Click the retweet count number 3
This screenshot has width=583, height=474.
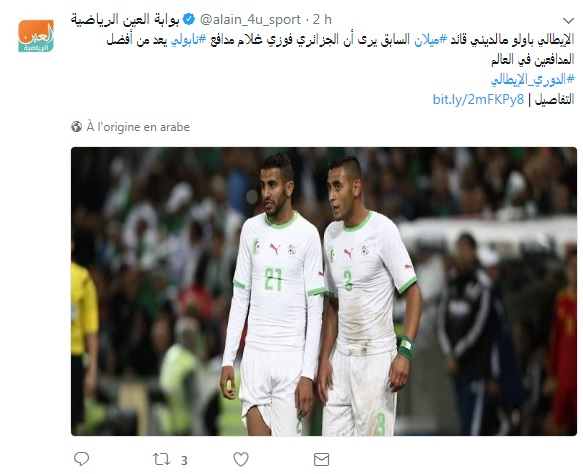(184, 461)
